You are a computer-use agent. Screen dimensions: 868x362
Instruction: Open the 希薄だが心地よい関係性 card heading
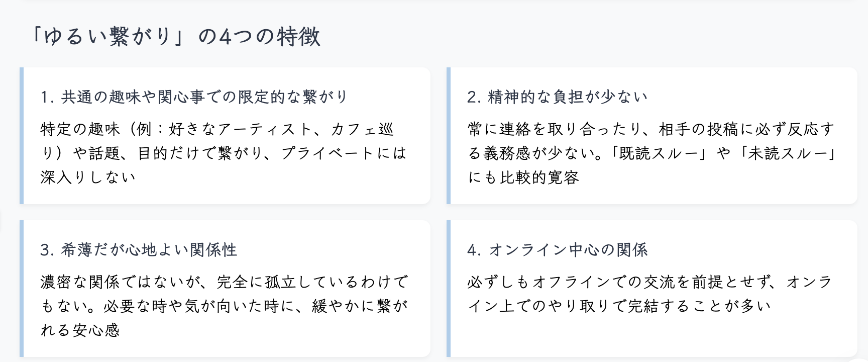pyautogui.click(x=139, y=250)
